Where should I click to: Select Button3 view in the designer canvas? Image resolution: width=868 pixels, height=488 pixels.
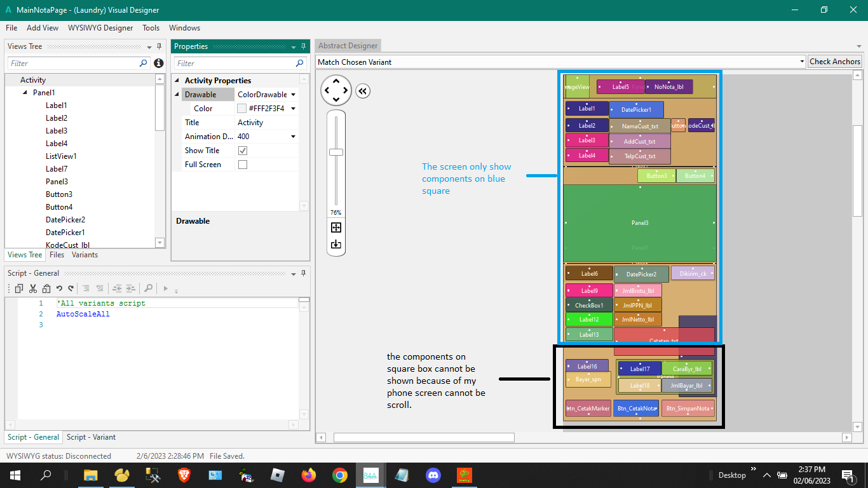(x=657, y=176)
